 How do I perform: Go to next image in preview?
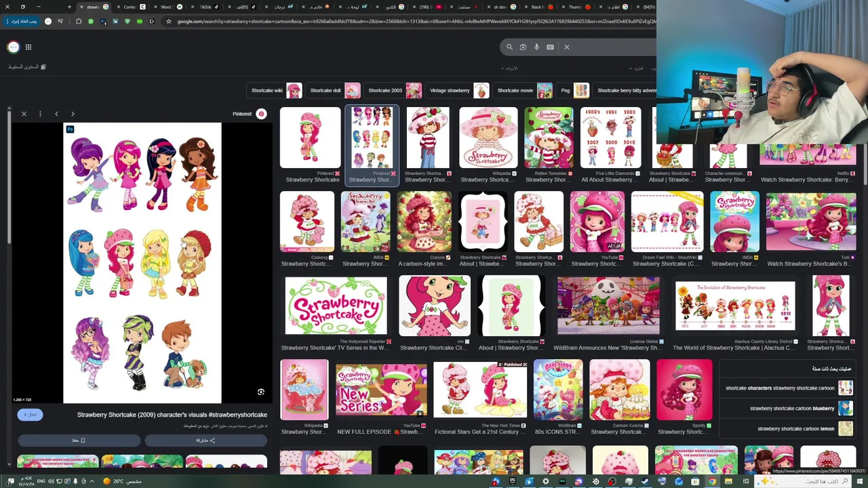pyautogui.click(x=73, y=114)
